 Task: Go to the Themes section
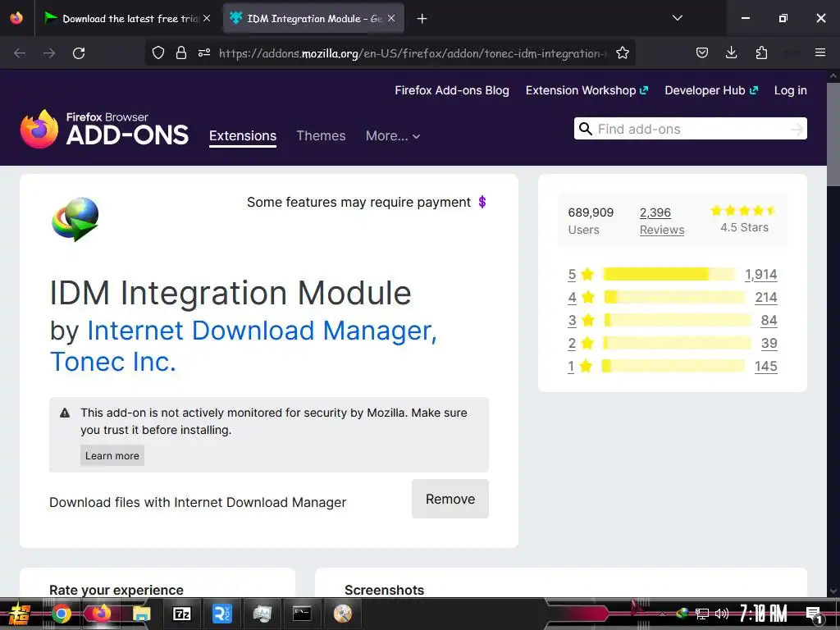pyautogui.click(x=321, y=136)
